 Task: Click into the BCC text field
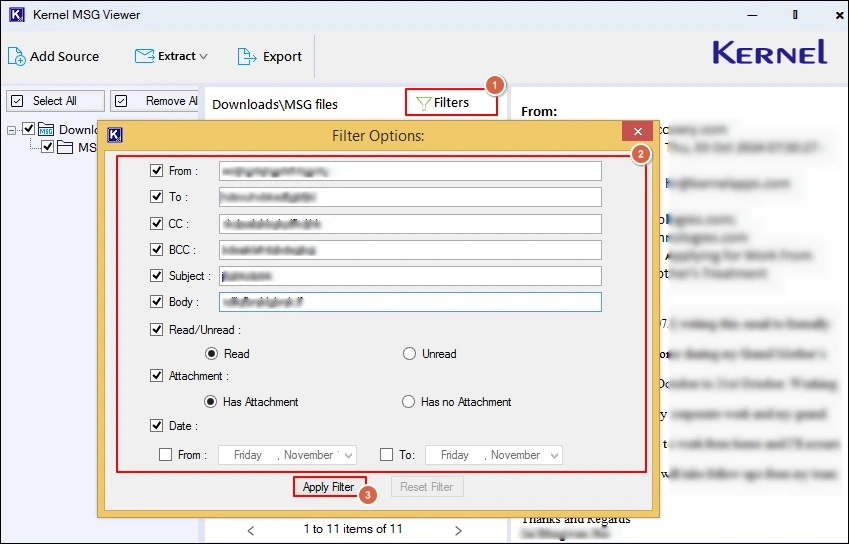point(410,250)
